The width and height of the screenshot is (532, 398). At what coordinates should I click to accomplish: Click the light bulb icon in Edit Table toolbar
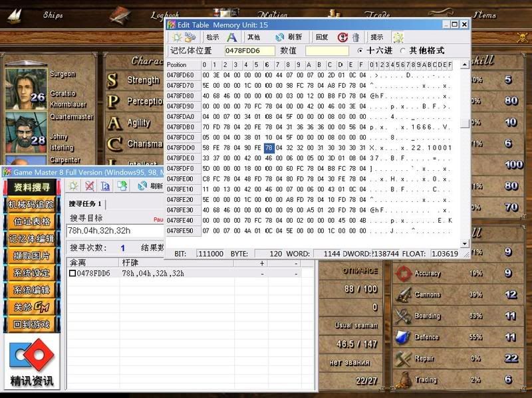point(176,37)
